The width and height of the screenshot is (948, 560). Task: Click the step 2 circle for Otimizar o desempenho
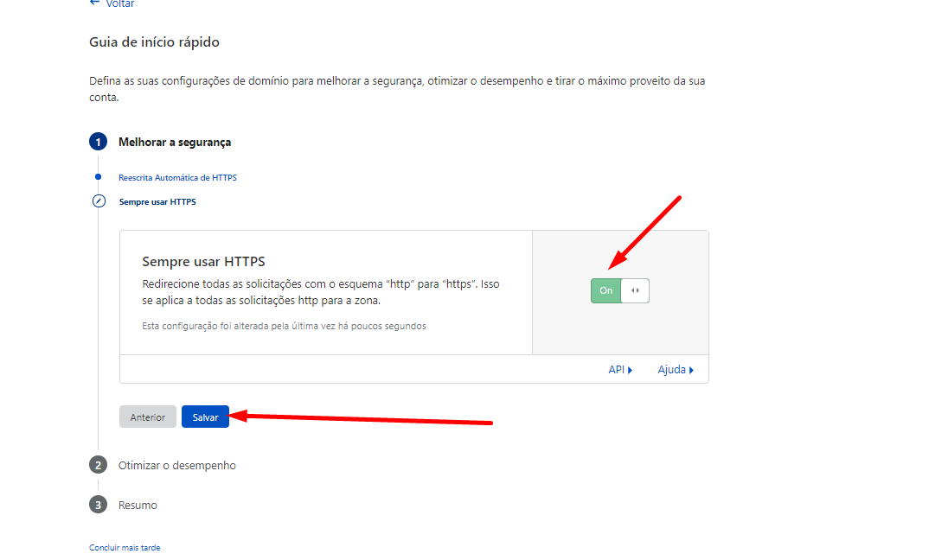tap(98, 464)
